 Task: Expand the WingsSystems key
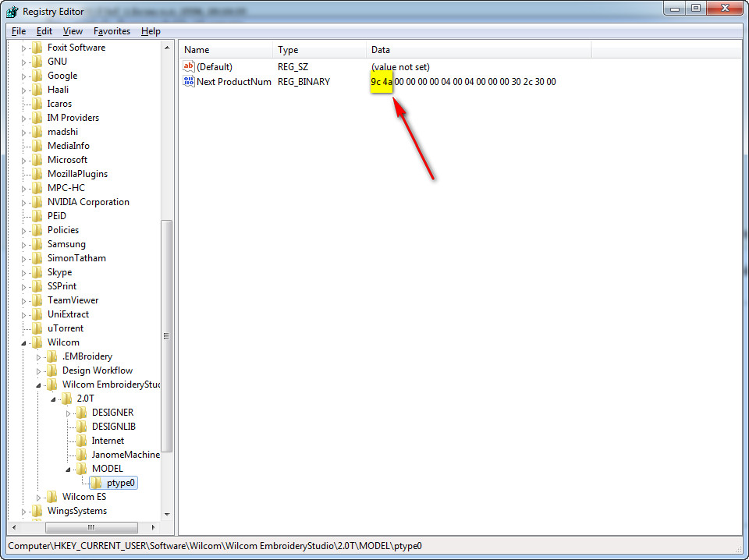tap(23, 512)
